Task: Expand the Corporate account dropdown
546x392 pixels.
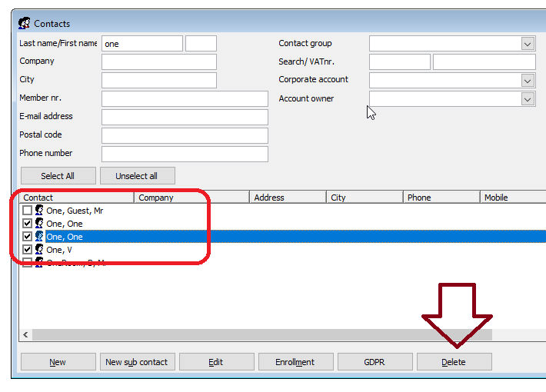Action: tap(528, 81)
